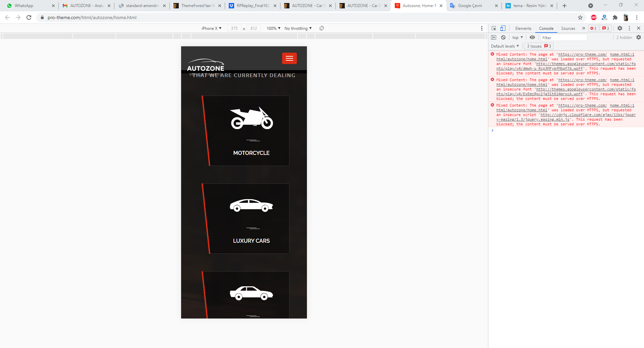Click the console Filter input
This screenshot has width=644, height=348.
pos(563,38)
